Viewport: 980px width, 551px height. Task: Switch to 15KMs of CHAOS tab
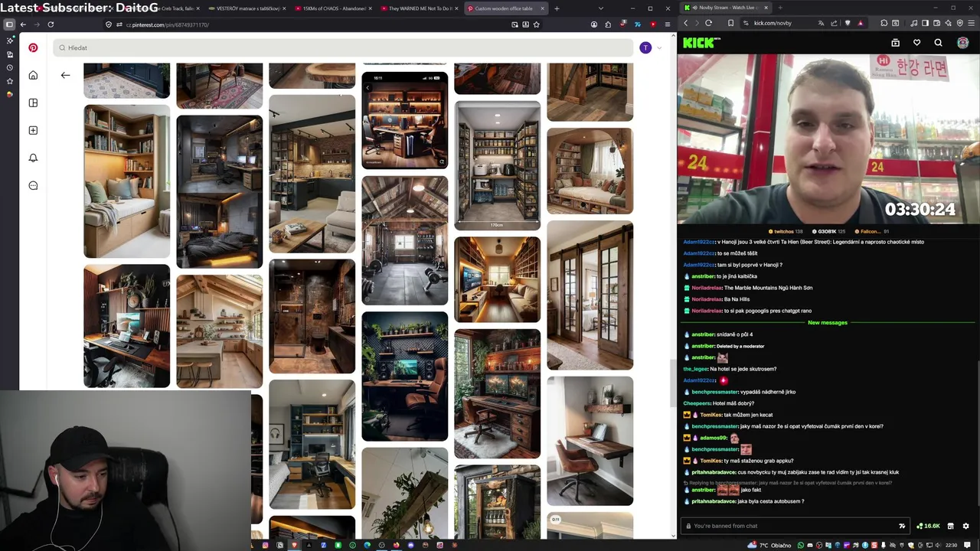pyautogui.click(x=335, y=8)
